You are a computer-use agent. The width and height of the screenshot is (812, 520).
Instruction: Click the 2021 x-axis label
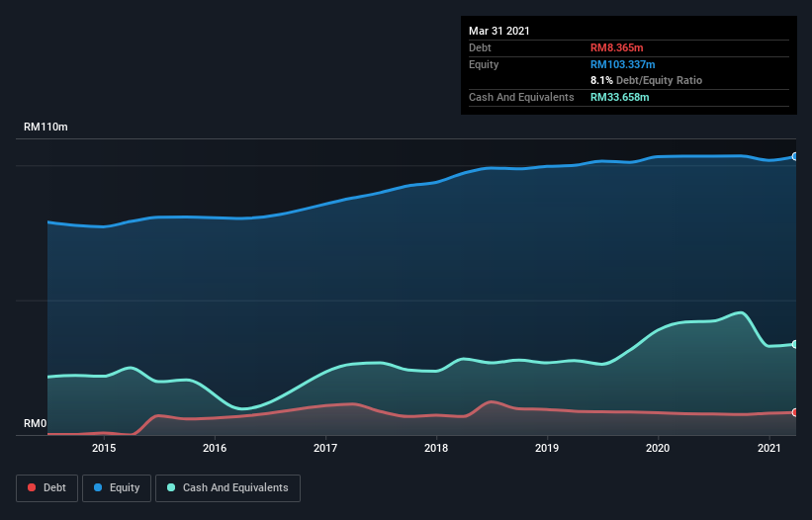pyautogui.click(x=769, y=448)
